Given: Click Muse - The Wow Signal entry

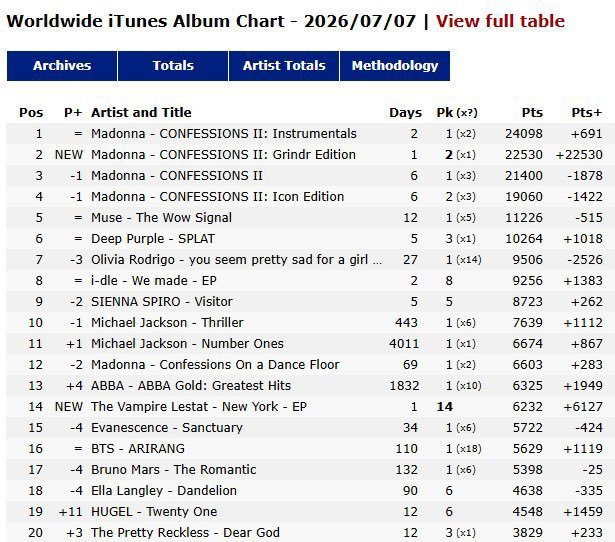Looking at the screenshot, I should tap(161, 218).
